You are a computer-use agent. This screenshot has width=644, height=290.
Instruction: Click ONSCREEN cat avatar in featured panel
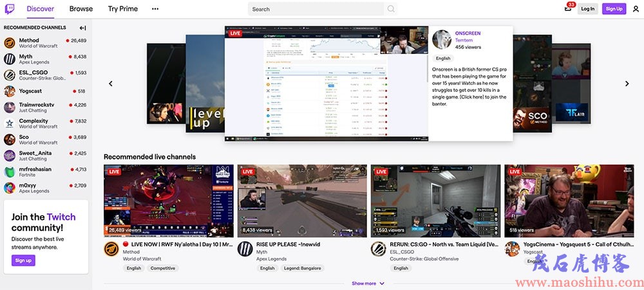coord(442,39)
